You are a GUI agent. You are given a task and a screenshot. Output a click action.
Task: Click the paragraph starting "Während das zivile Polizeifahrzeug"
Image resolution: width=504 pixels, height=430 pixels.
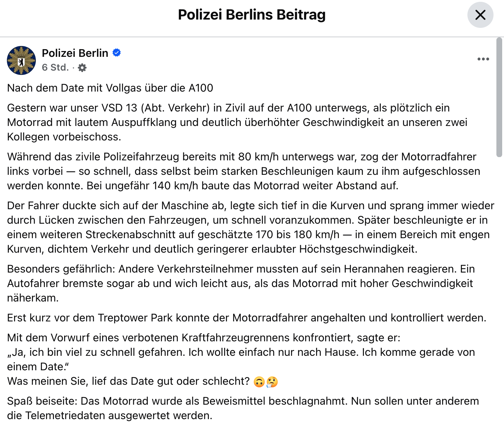coord(243,171)
